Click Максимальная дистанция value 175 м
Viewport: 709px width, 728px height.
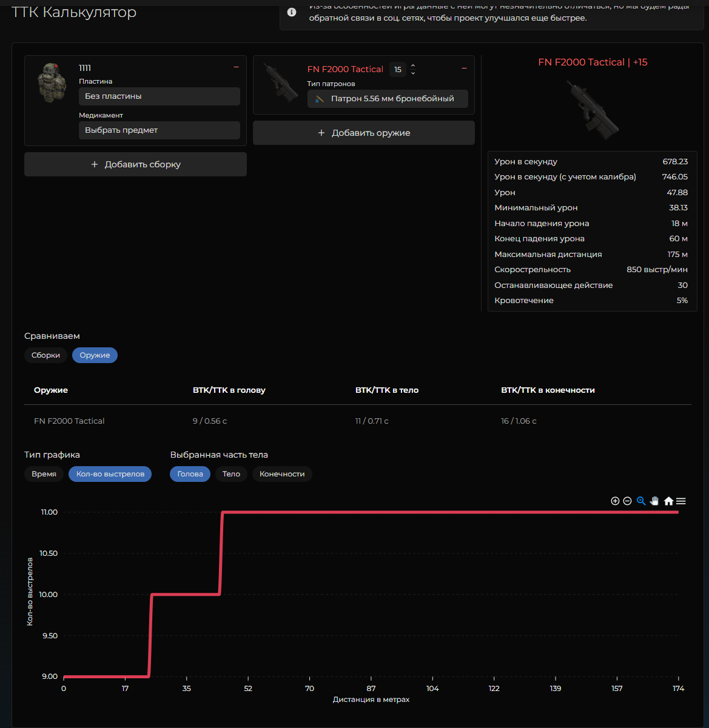(x=677, y=255)
